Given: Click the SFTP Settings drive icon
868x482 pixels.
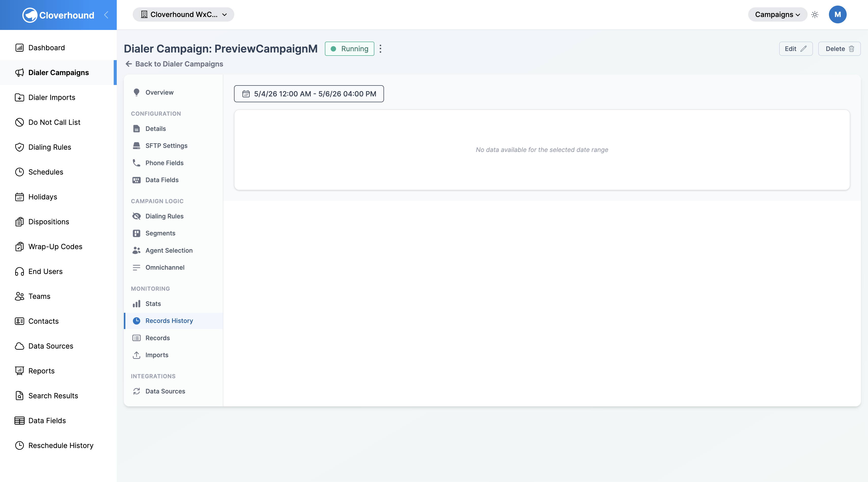Looking at the screenshot, I should tap(137, 146).
